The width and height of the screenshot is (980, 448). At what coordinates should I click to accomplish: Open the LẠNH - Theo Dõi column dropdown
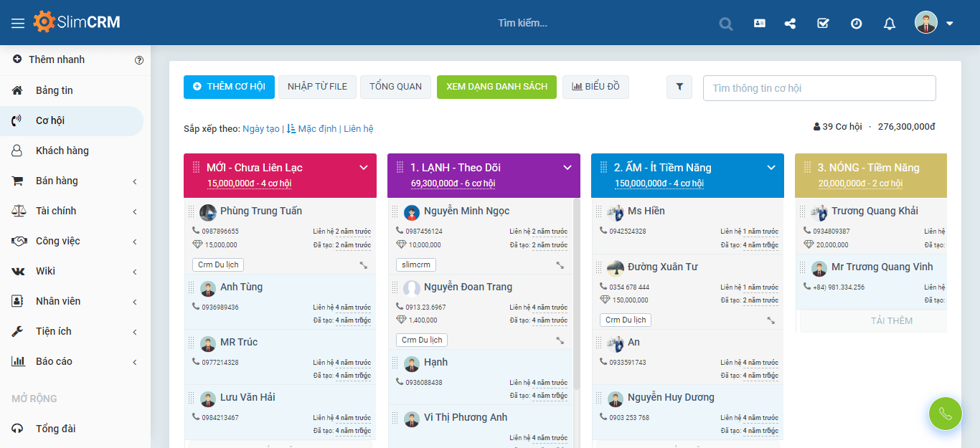[x=567, y=167]
